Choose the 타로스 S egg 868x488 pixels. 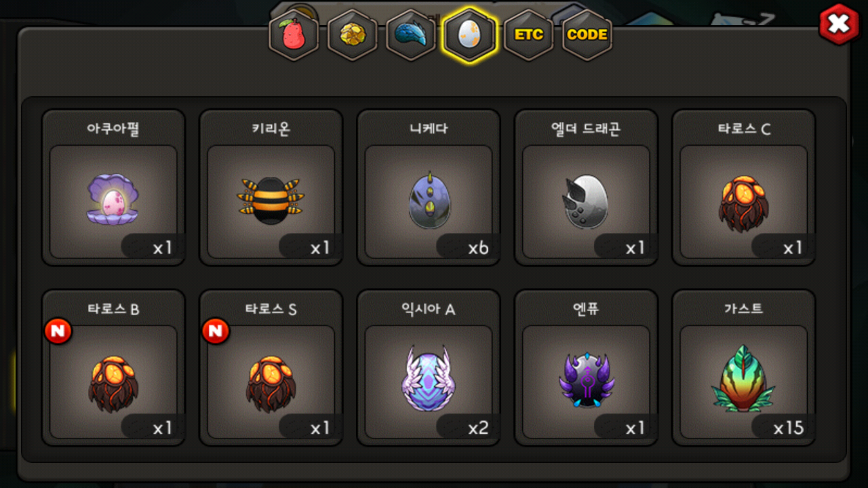(x=271, y=368)
